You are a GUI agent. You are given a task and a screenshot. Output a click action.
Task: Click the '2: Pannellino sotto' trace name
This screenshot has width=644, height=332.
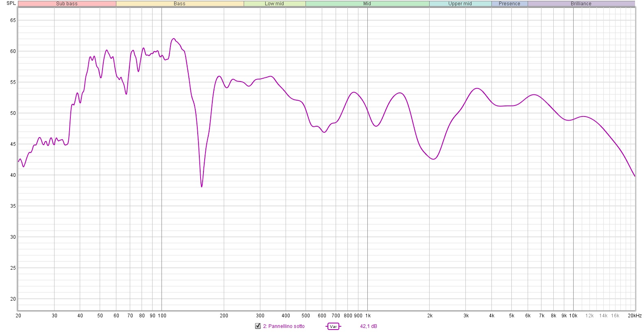click(284, 326)
